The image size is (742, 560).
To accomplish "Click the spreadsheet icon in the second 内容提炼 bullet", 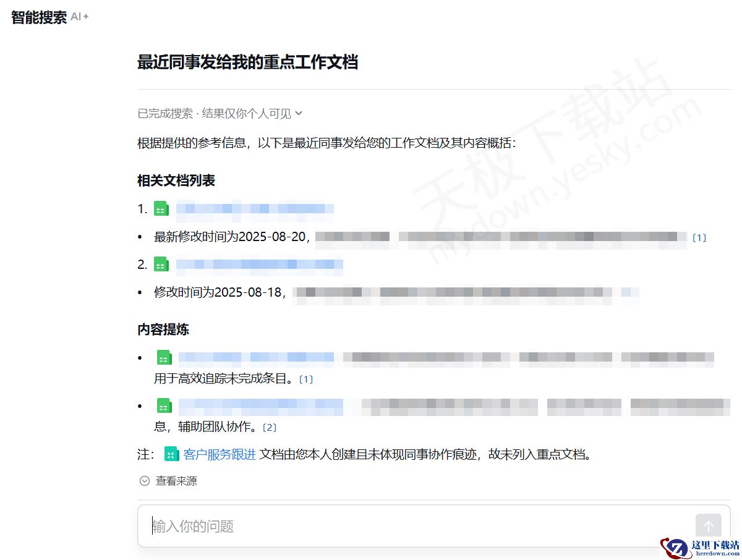I will 164,406.
